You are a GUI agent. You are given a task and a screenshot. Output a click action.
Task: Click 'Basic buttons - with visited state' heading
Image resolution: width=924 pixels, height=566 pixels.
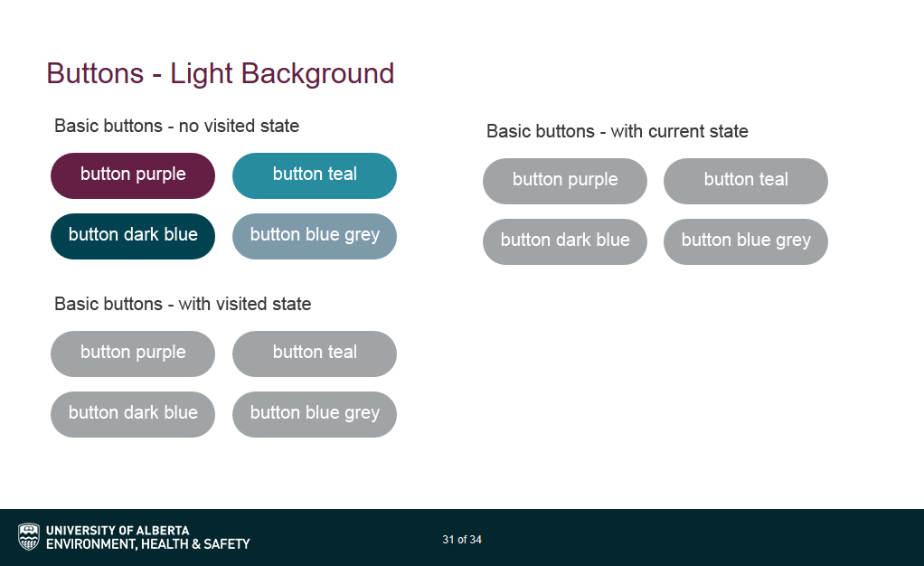183,304
